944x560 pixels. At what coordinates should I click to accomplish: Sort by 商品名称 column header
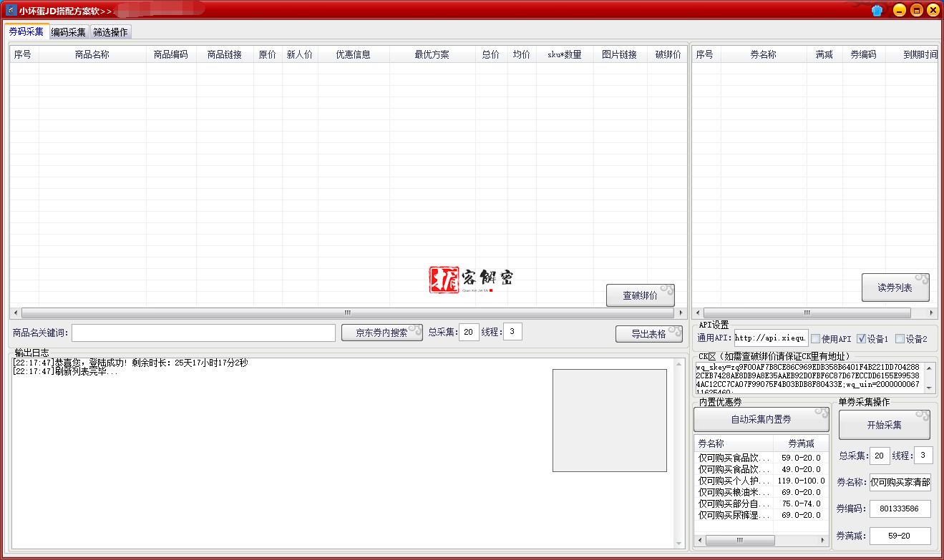[92, 54]
